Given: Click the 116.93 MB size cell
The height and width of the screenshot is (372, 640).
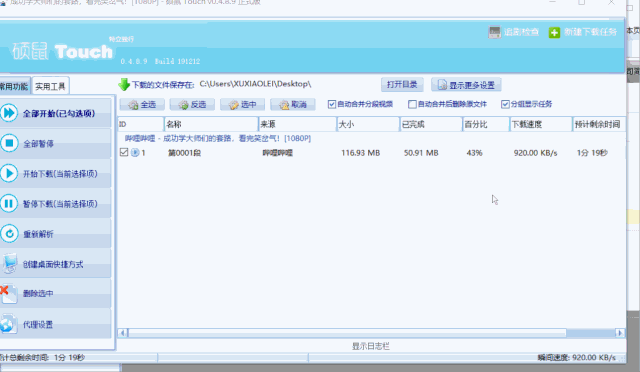Looking at the screenshot, I should (x=360, y=153).
